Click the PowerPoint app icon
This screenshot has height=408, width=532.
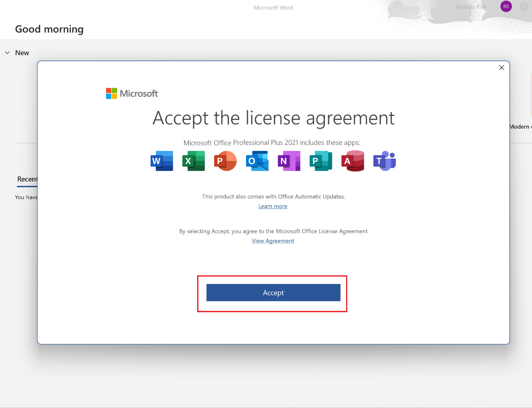[x=225, y=161]
